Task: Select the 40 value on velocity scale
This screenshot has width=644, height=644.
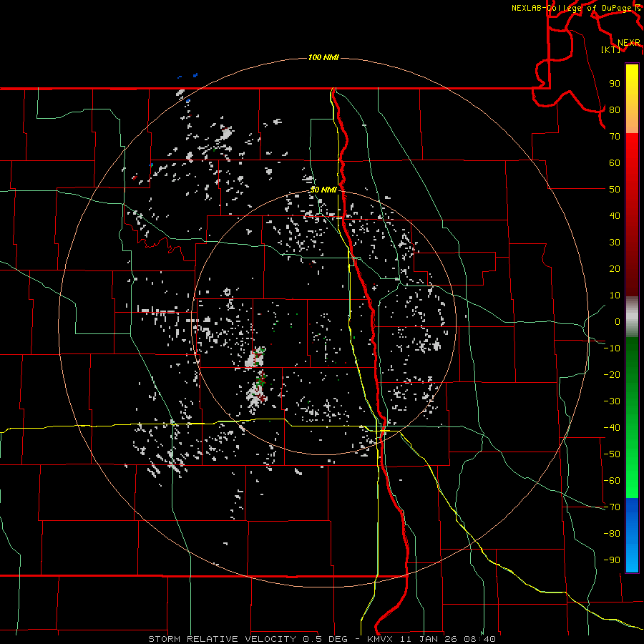Action: point(615,215)
